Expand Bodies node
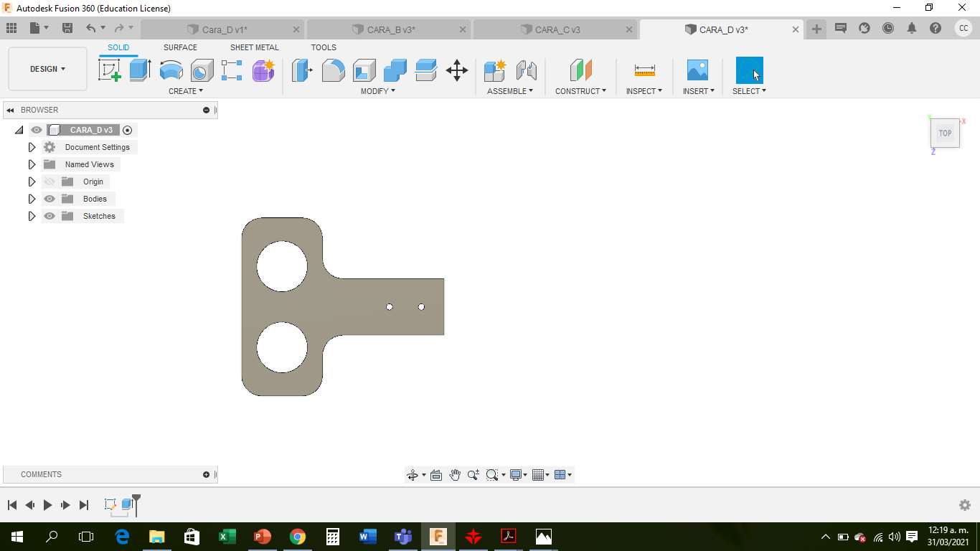980x551 pixels. (32, 199)
